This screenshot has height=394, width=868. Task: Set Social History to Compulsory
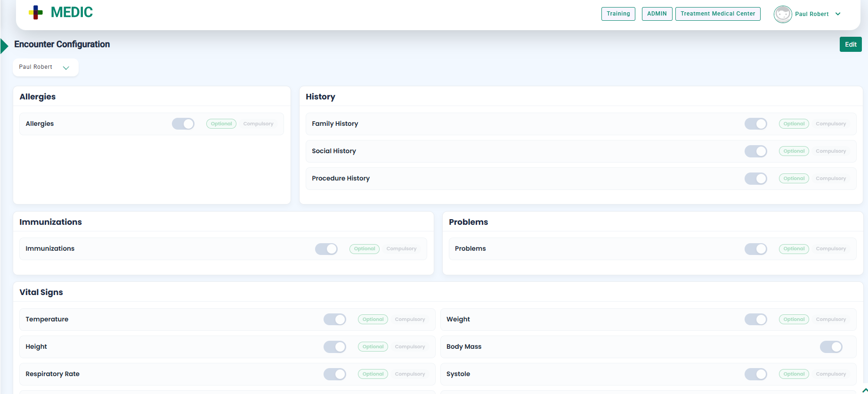830,151
